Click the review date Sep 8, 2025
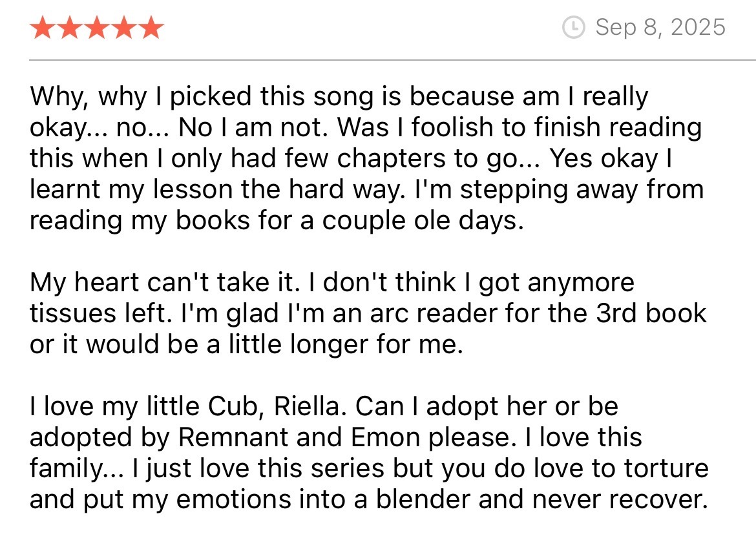 coord(660,28)
